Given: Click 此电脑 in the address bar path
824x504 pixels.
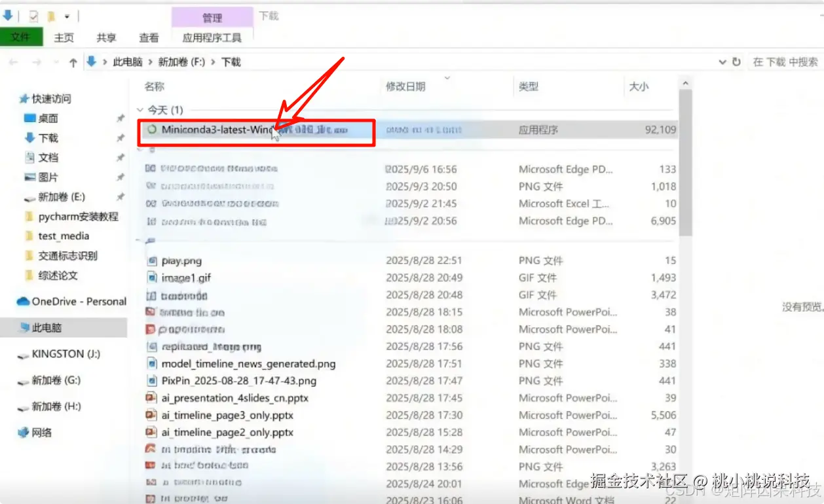Looking at the screenshot, I should [x=128, y=62].
